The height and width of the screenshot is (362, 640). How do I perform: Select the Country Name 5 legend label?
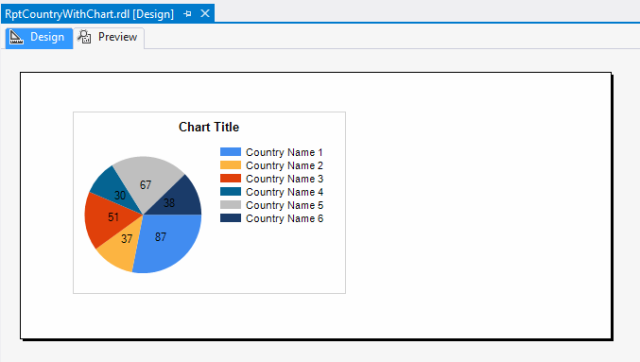(x=284, y=205)
